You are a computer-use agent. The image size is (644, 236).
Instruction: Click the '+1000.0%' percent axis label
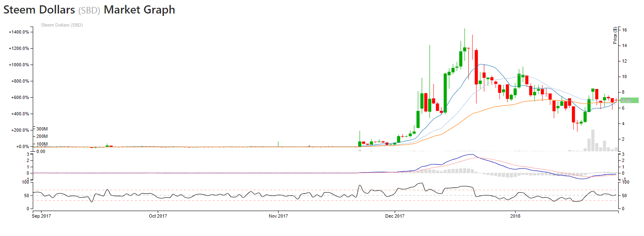pos(19,65)
